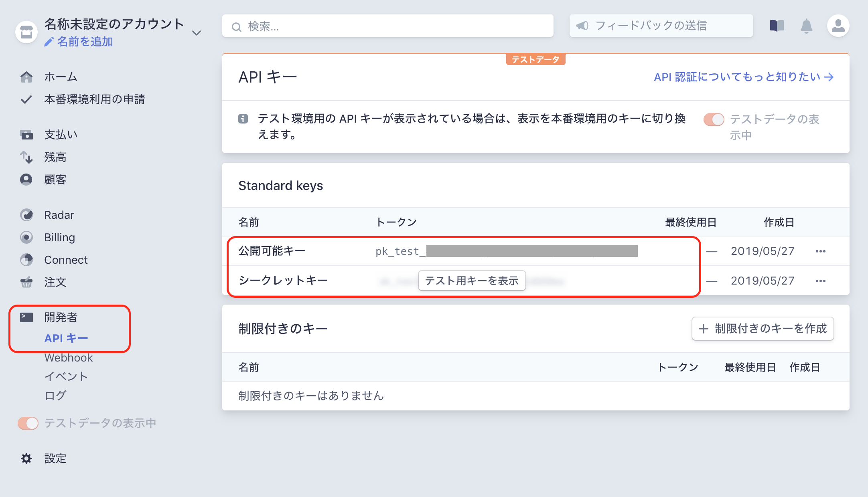This screenshot has height=497, width=868.
Task: Open the user profile avatar
Action: point(838,26)
